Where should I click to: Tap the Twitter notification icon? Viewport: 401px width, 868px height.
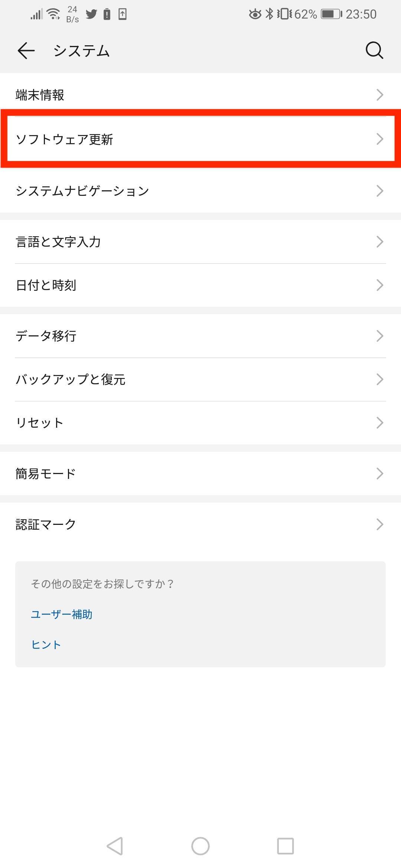tap(91, 14)
